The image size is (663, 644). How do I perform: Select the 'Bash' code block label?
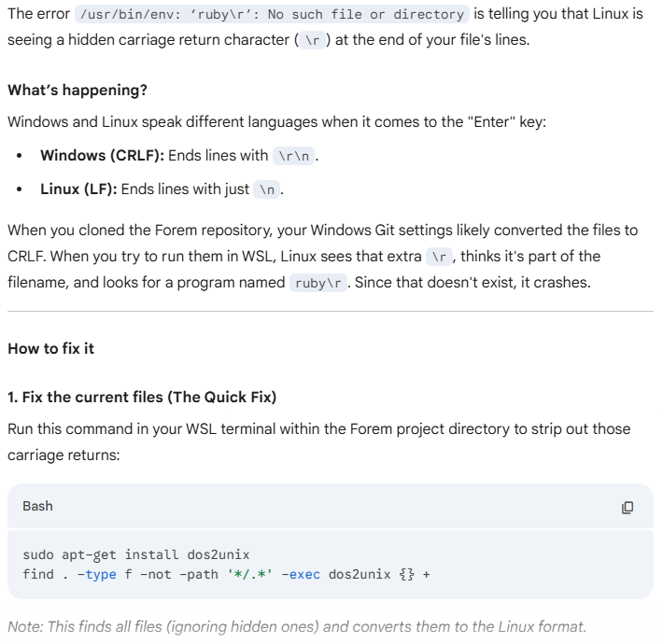(37, 506)
